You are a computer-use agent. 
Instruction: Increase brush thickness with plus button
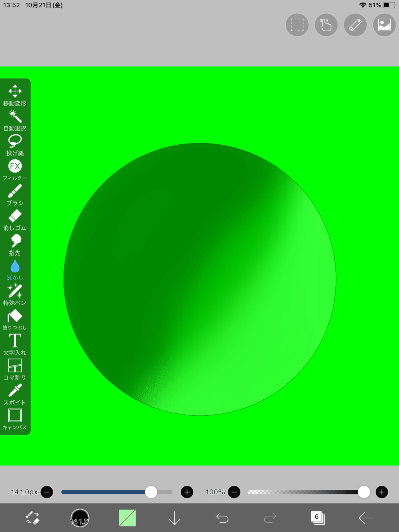[187, 492]
